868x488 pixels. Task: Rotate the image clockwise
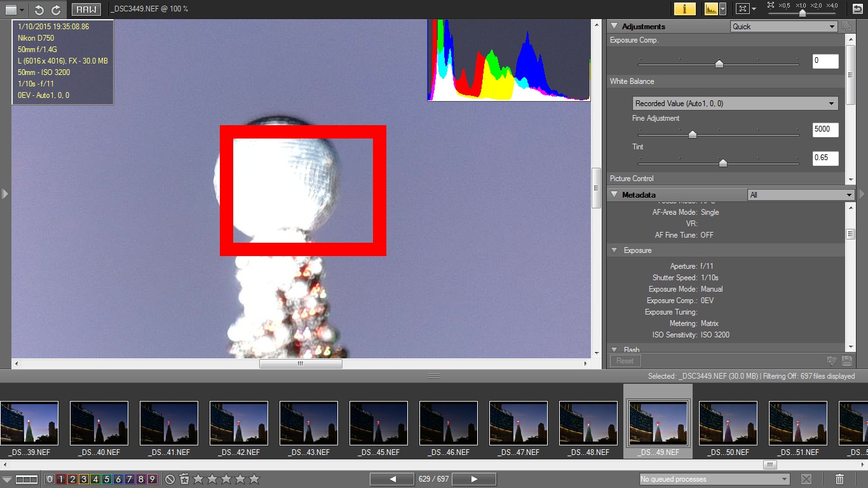click(56, 10)
